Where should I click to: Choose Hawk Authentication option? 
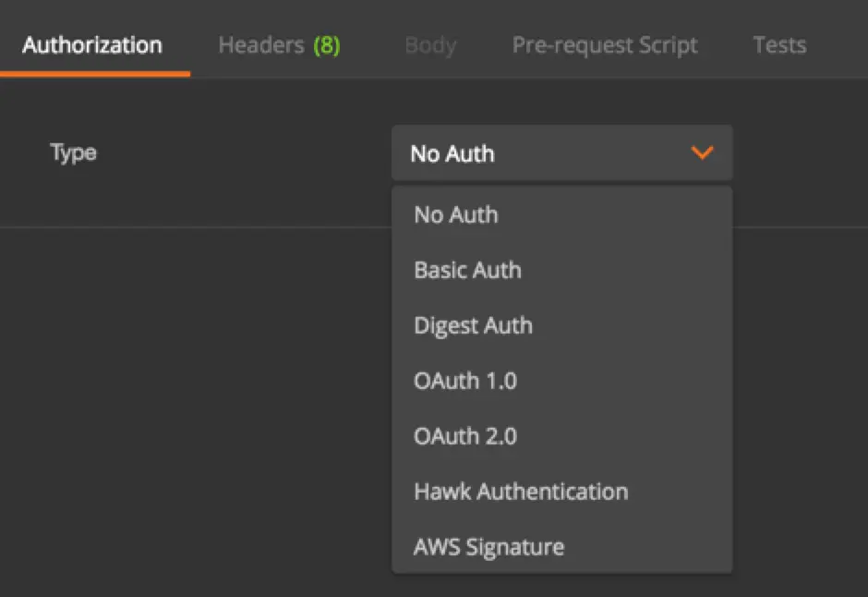pos(521,492)
